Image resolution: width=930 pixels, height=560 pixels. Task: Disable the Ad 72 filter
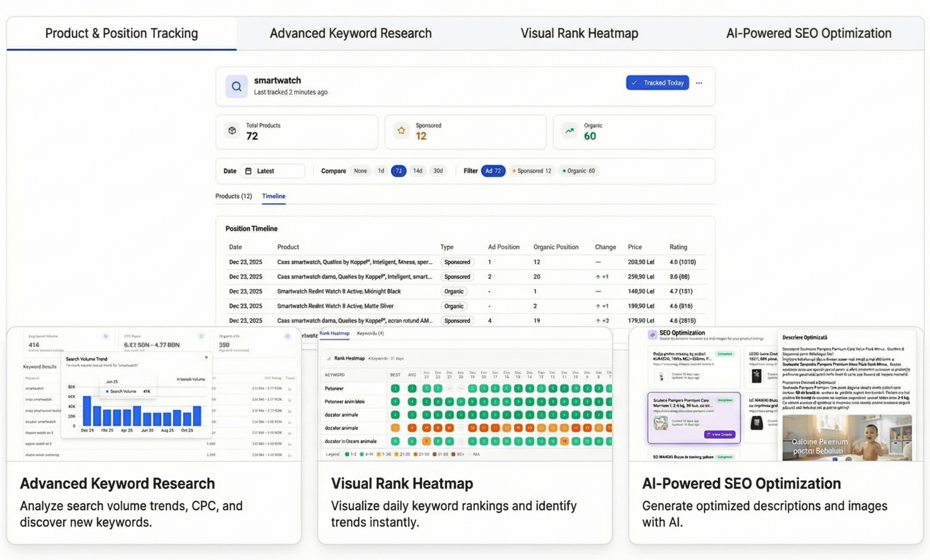[x=493, y=170]
